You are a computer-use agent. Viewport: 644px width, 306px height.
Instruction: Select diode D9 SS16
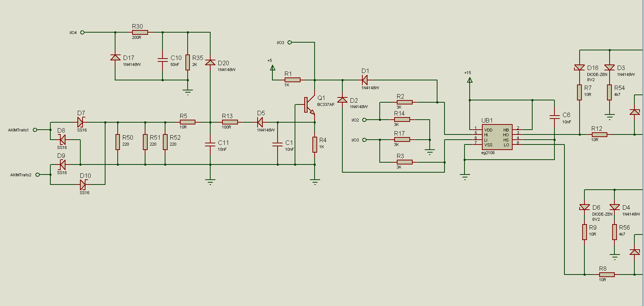click(x=62, y=164)
